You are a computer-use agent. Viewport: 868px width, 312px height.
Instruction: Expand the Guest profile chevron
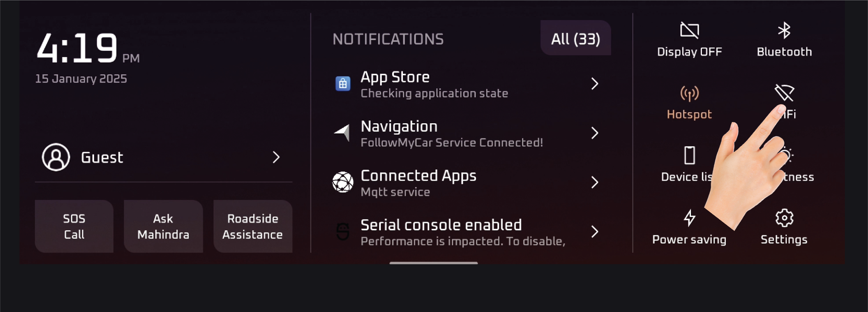click(x=276, y=157)
